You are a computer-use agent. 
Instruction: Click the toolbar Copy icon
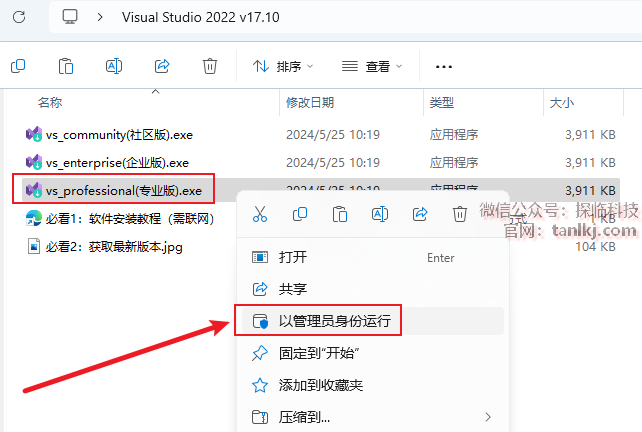(18, 66)
